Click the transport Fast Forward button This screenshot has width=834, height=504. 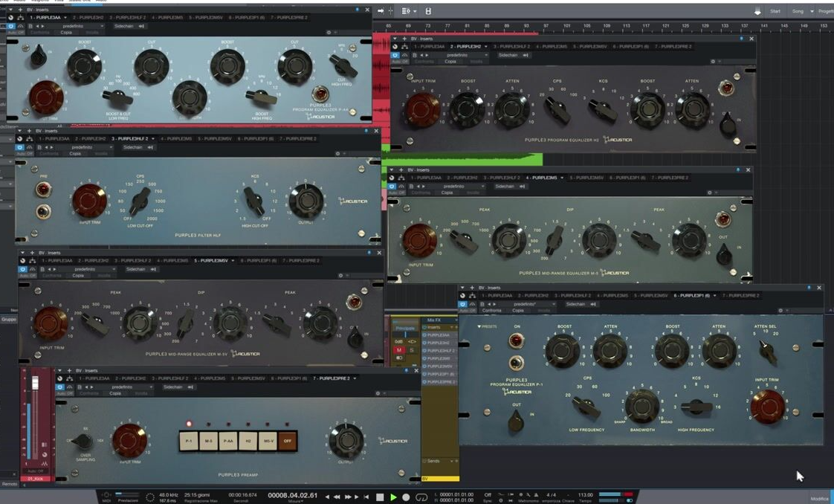pos(348,497)
